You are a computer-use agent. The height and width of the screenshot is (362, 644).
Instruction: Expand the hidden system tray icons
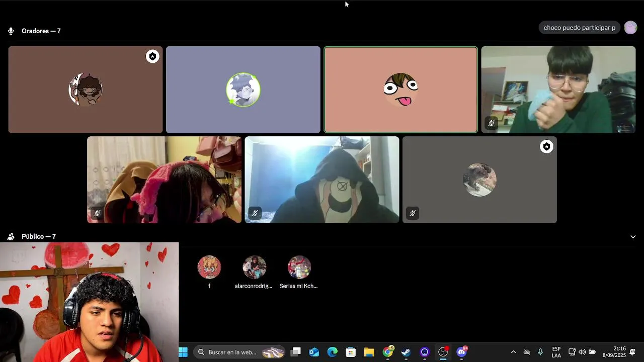513,352
